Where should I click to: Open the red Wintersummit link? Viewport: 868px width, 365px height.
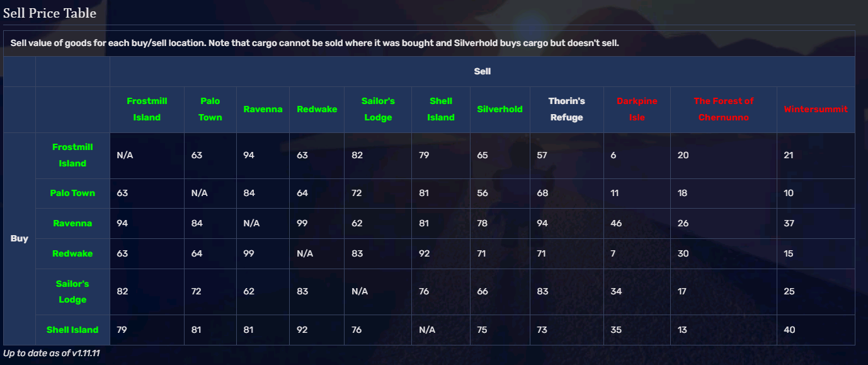coord(816,109)
